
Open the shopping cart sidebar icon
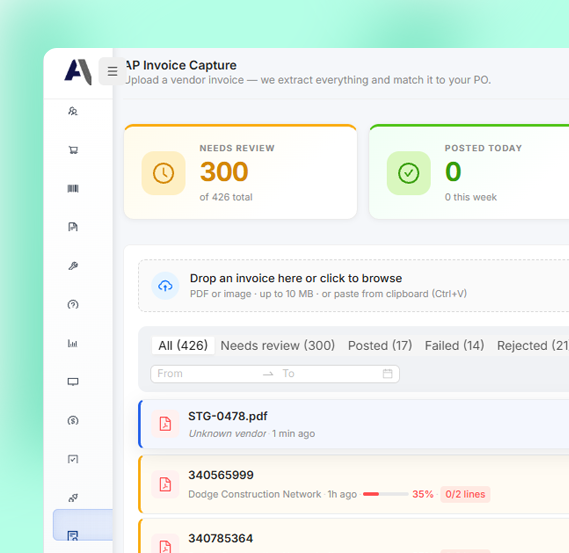[73, 150]
